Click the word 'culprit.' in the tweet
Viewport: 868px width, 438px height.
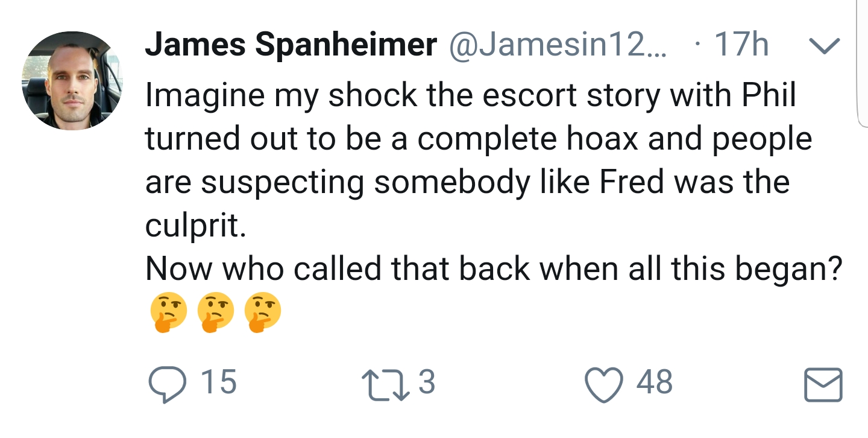pos(195,226)
